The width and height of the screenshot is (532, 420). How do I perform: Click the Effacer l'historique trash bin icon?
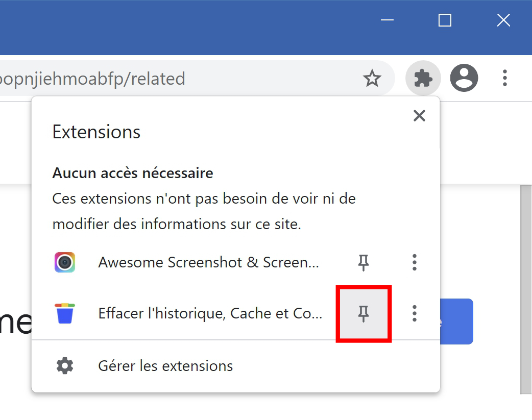(x=65, y=313)
